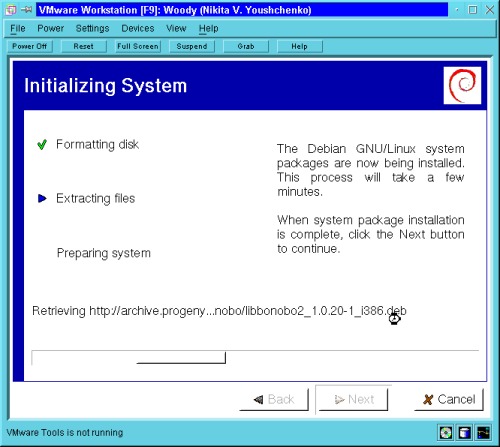Click the disk device status icon

[x=465, y=433]
